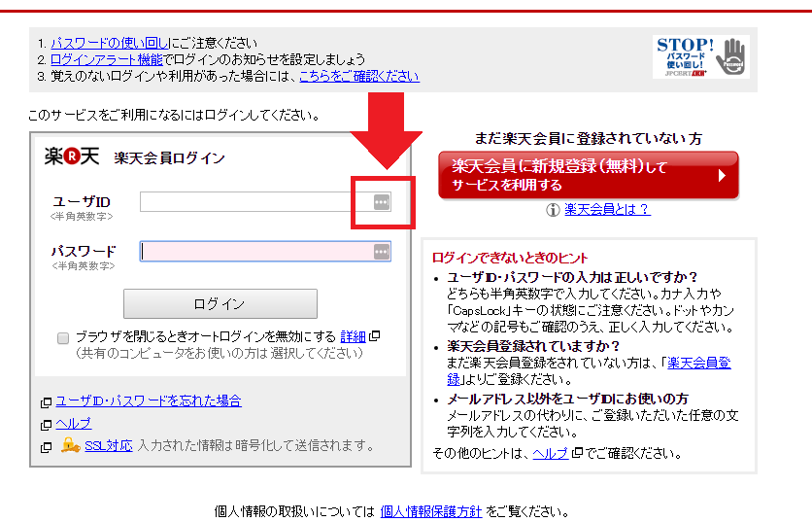Viewport: 812px width, 522px height.
Task: Click the 楽天 logo in login box
Action: click(x=72, y=157)
